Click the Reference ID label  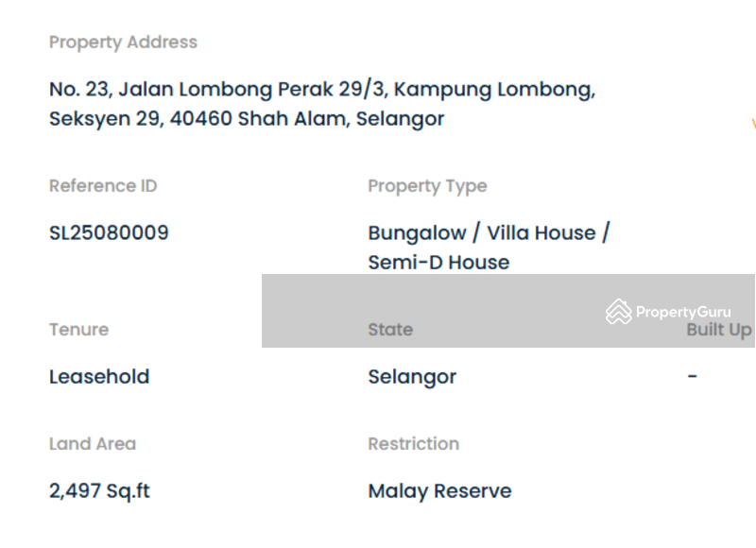(x=103, y=185)
